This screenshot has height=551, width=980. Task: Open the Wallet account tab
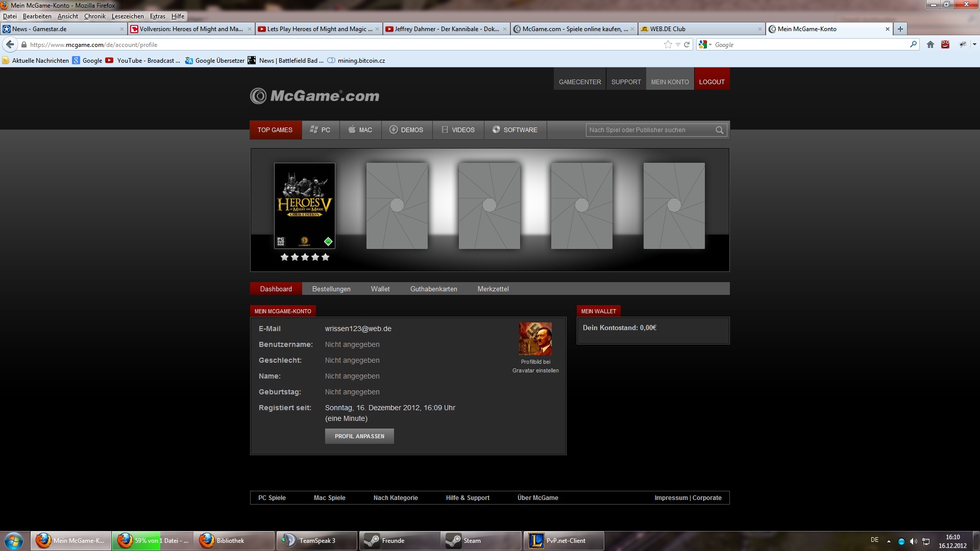point(380,289)
